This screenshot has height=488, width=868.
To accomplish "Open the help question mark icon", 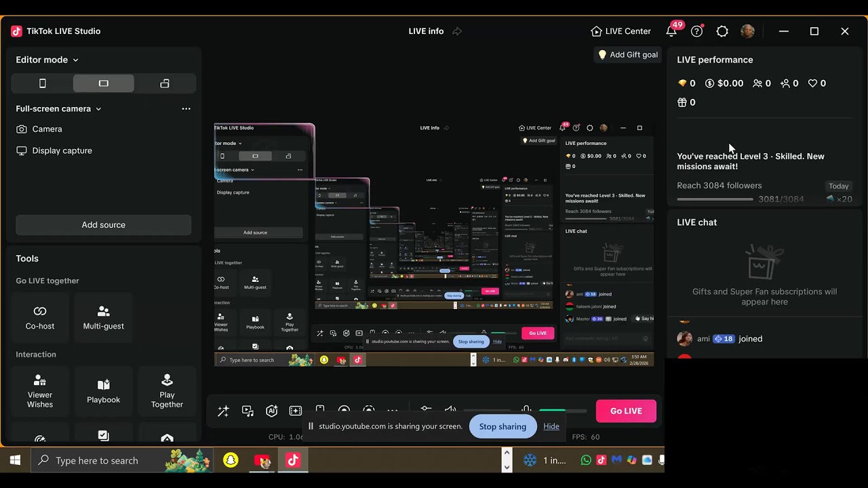I will pos(697,31).
